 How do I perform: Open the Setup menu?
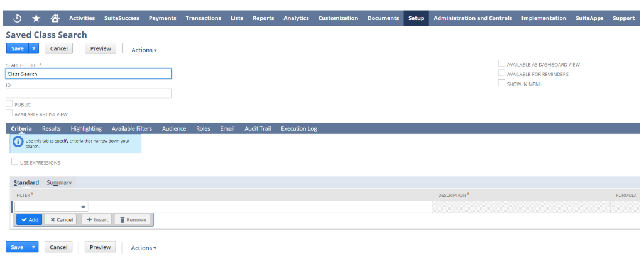tap(416, 18)
